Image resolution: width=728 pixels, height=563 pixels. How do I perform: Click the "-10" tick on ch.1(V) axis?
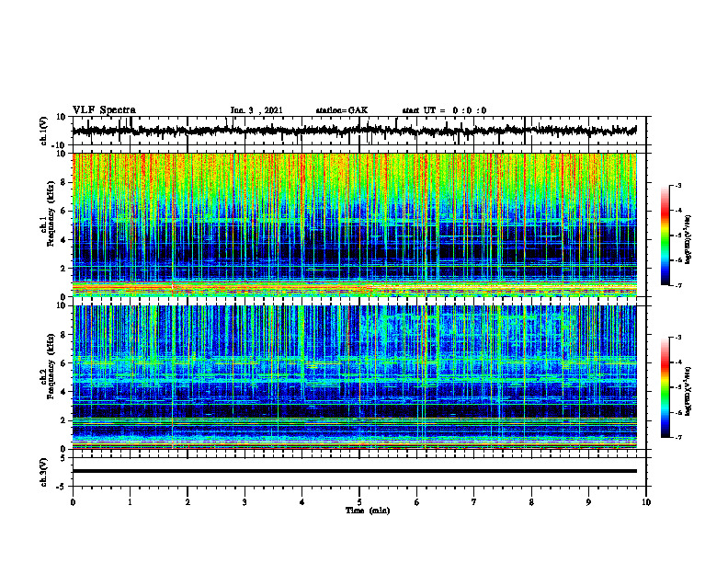pyautogui.click(x=60, y=145)
